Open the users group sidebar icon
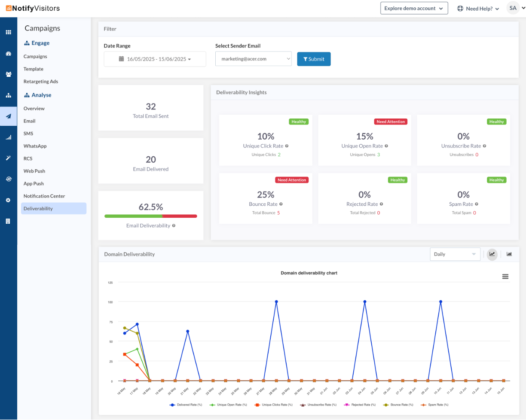 click(x=8, y=74)
